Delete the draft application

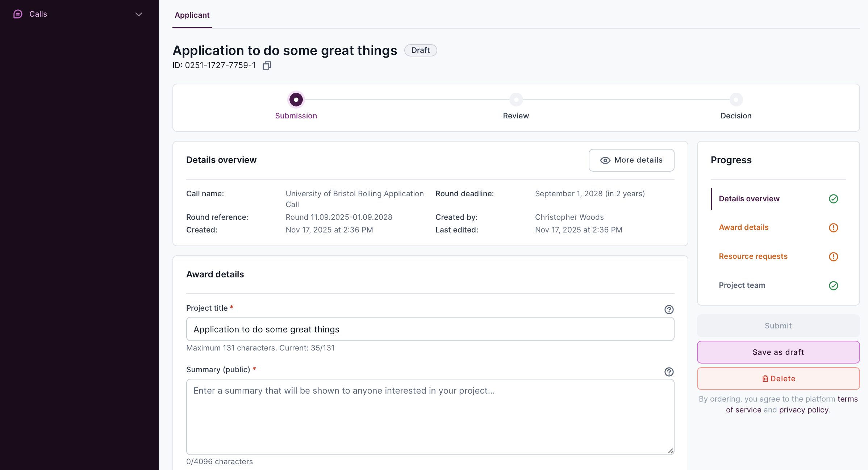[778, 378]
